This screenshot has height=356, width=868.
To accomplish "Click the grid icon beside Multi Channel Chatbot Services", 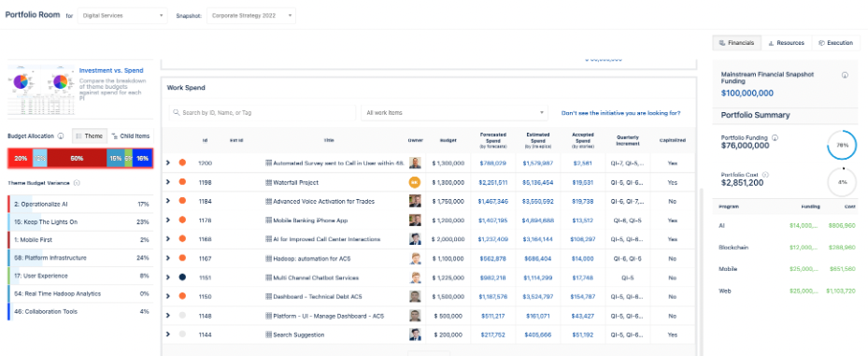I will (x=268, y=278).
